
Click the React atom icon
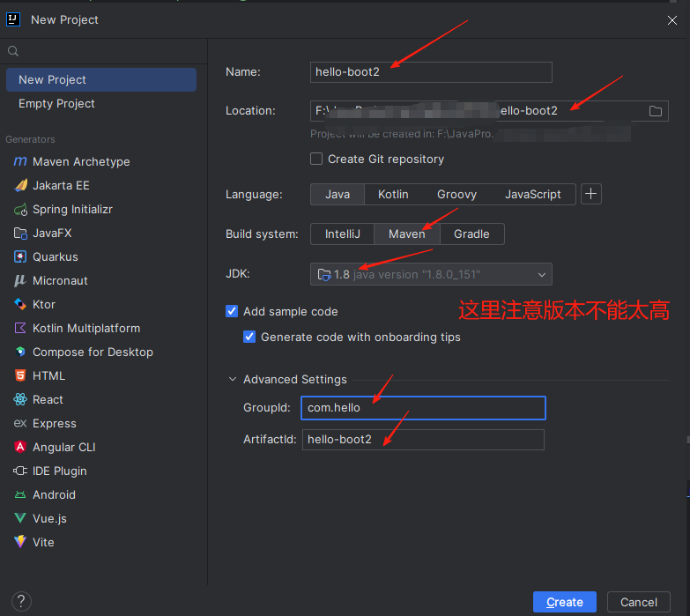[x=20, y=399]
